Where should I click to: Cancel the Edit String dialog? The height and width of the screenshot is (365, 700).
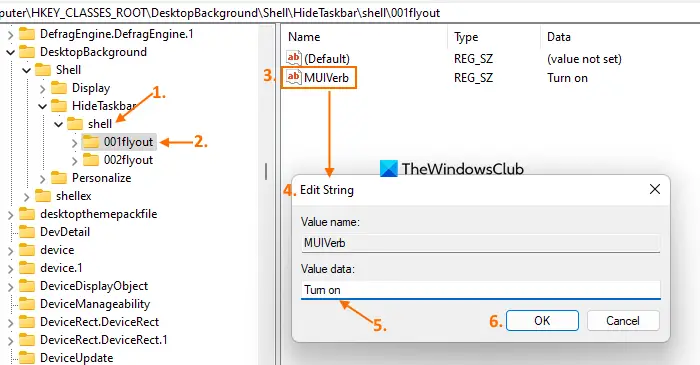623,320
